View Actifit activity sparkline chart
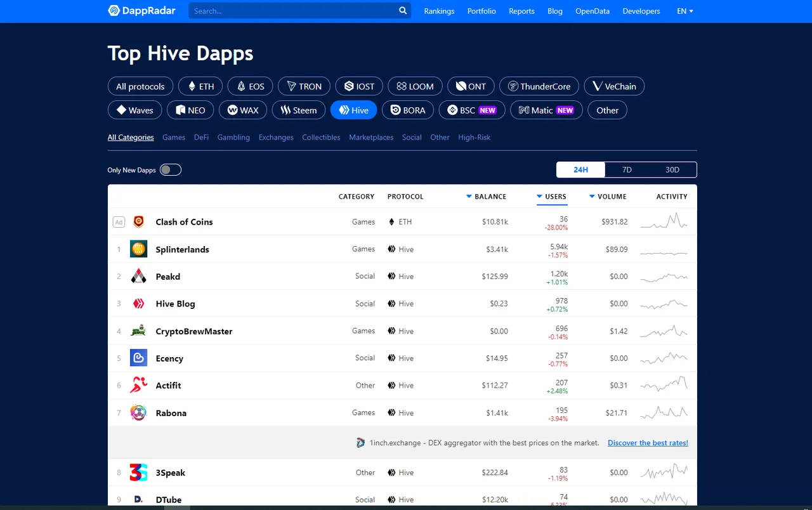 point(664,384)
